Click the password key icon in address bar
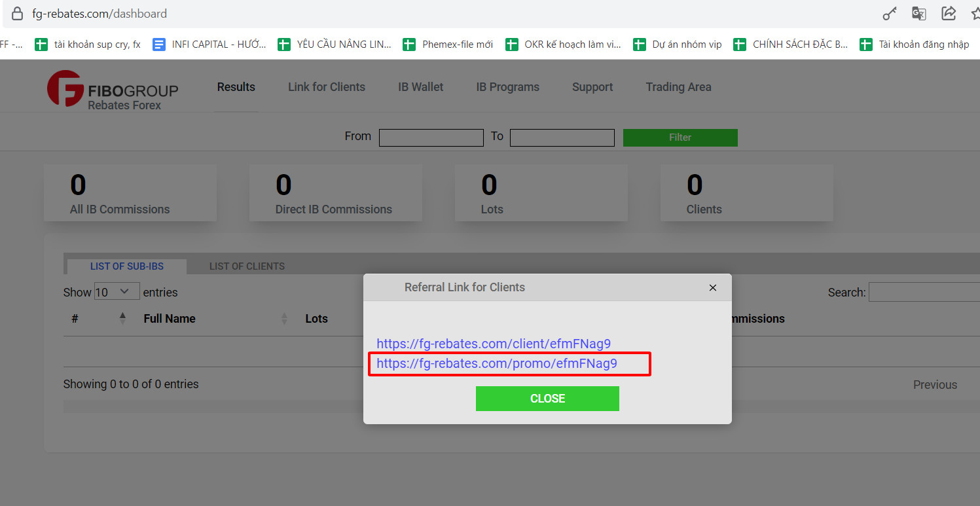Screen dimensions: 980x506 coord(890,14)
